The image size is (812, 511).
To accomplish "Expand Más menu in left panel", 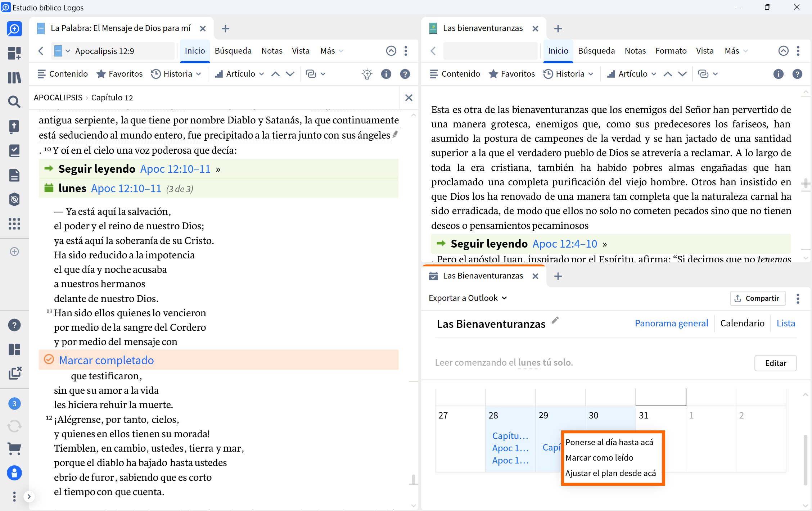I will (331, 51).
